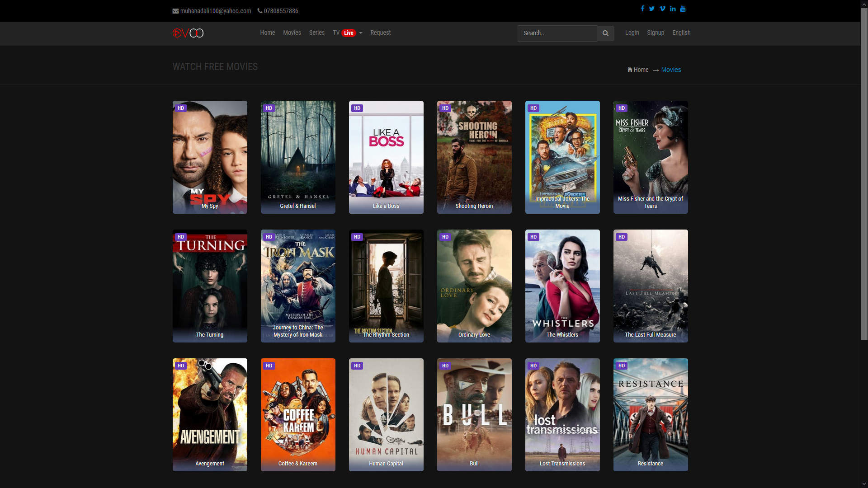
Task: Click the Request navigation link
Action: (x=380, y=33)
